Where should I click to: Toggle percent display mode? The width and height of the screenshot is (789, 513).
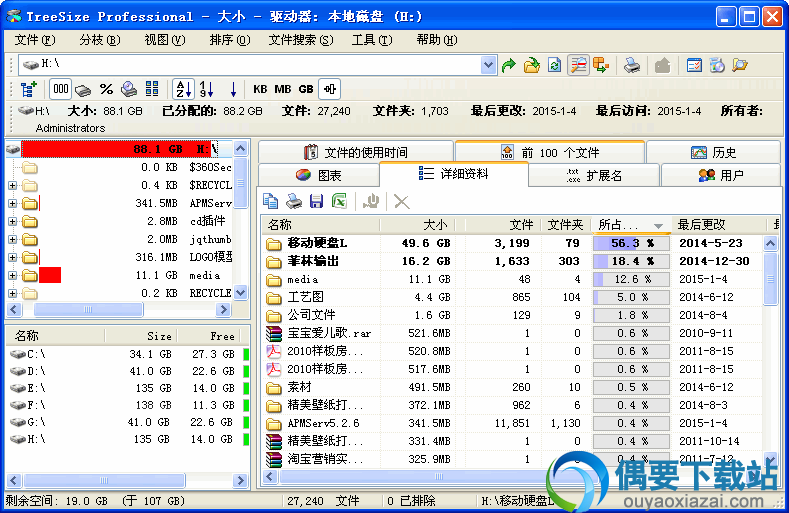point(106,89)
